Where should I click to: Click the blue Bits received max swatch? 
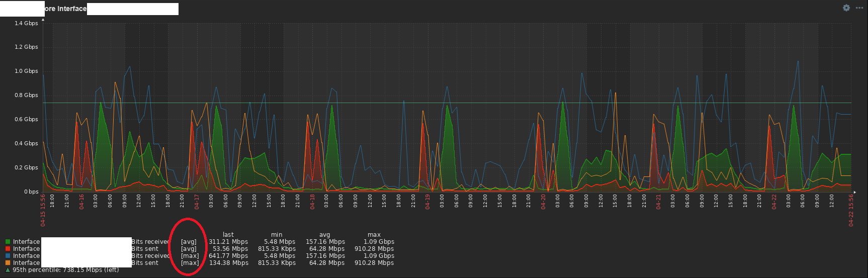8,256
